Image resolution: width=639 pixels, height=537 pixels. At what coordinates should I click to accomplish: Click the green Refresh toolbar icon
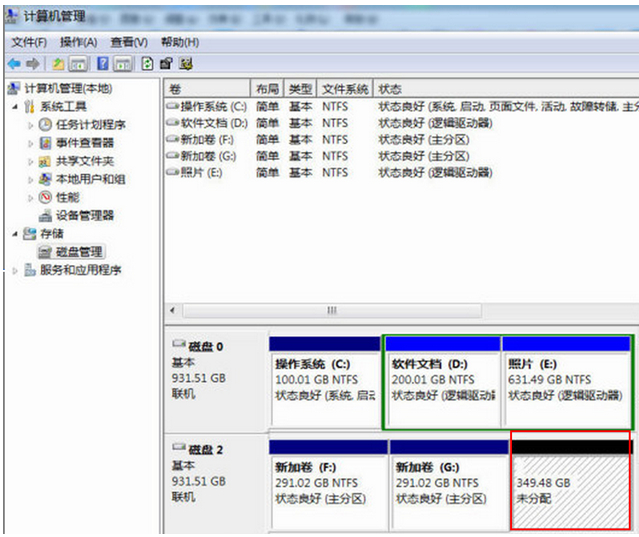tap(147, 63)
